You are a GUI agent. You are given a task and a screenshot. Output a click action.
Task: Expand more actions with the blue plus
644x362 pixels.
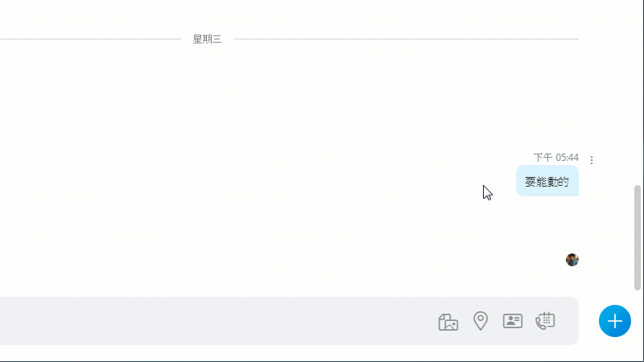615,321
